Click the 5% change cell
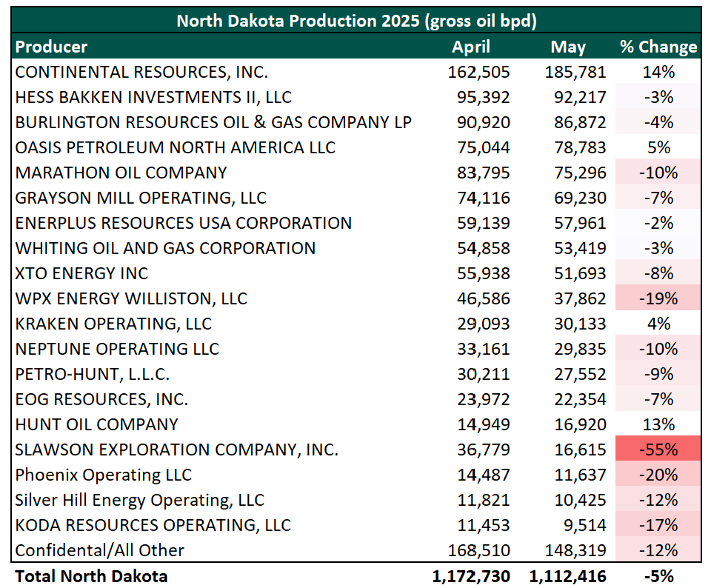This screenshot has width=711, height=588. click(x=658, y=148)
